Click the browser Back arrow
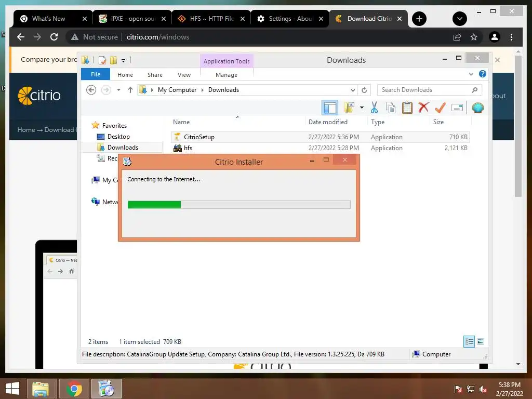This screenshot has width=532, height=399. (21, 37)
